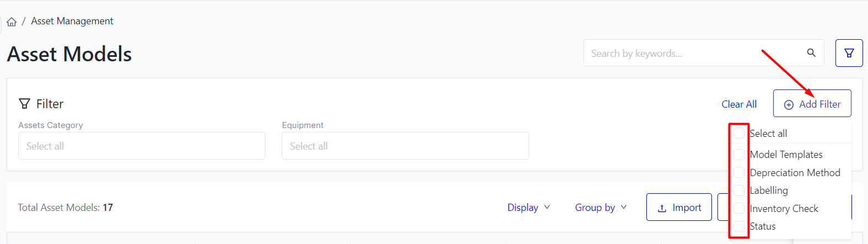The width and height of the screenshot is (868, 244).
Task: Click the Clear All link
Action: tap(739, 104)
